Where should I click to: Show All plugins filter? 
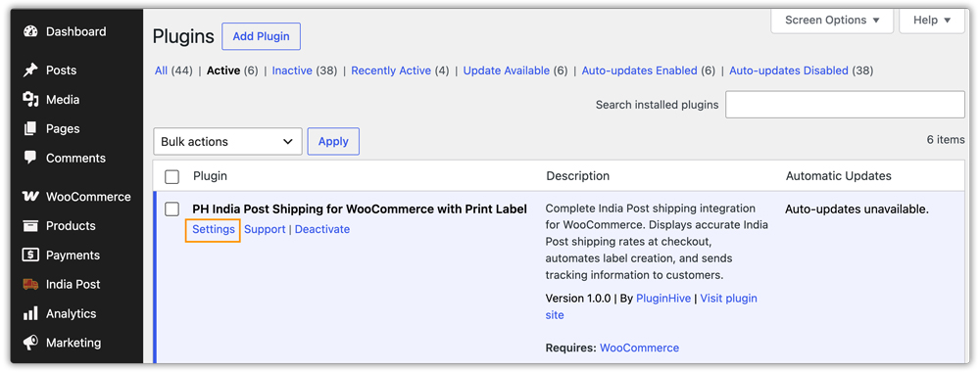pyautogui.click(x=162, y=71)
